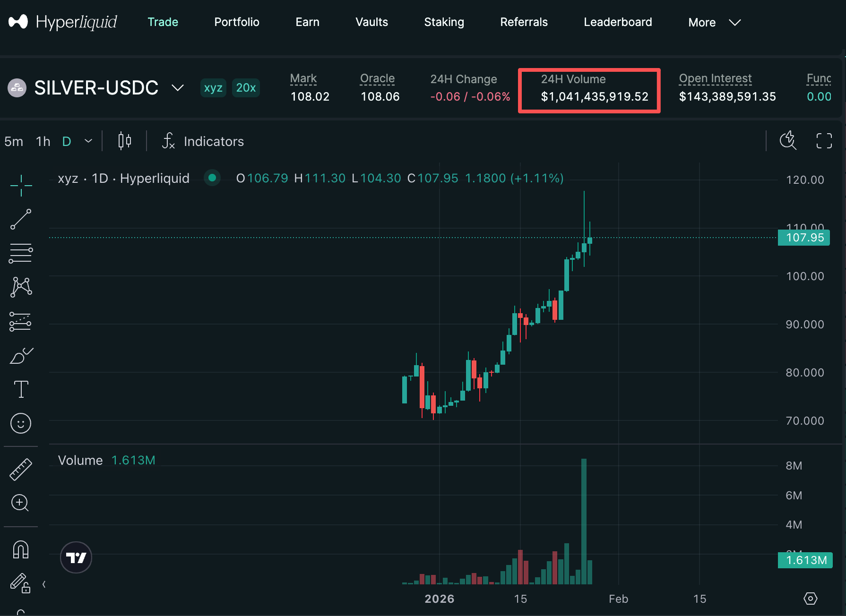This screenshot has width=846, height=616.
Task: Switch to the Portfolio tab
Action: pyautogui.click(x=236, y=22)
